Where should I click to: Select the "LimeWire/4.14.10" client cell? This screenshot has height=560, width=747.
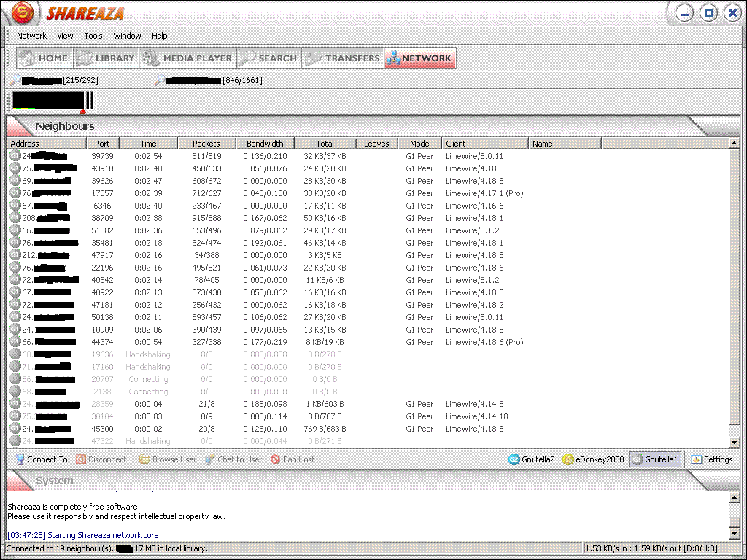click(477, 416)
